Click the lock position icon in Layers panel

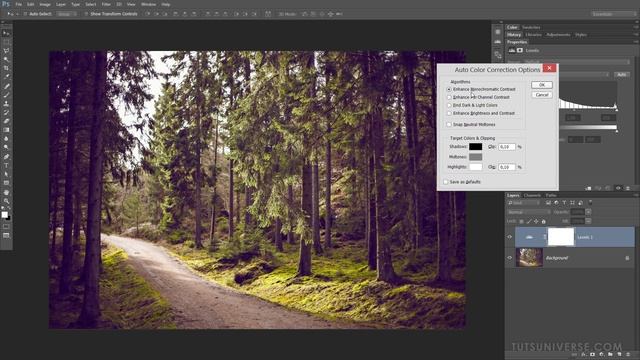coord(536,221)
